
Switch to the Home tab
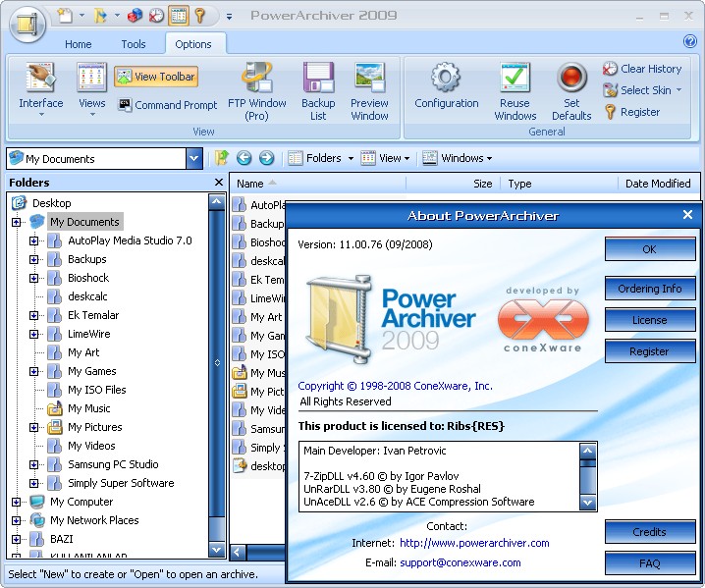point(78,44)
